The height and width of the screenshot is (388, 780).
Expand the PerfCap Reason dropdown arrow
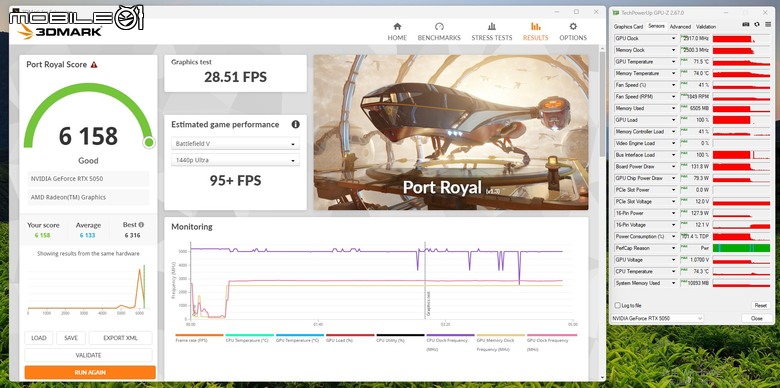pos(674,248)
